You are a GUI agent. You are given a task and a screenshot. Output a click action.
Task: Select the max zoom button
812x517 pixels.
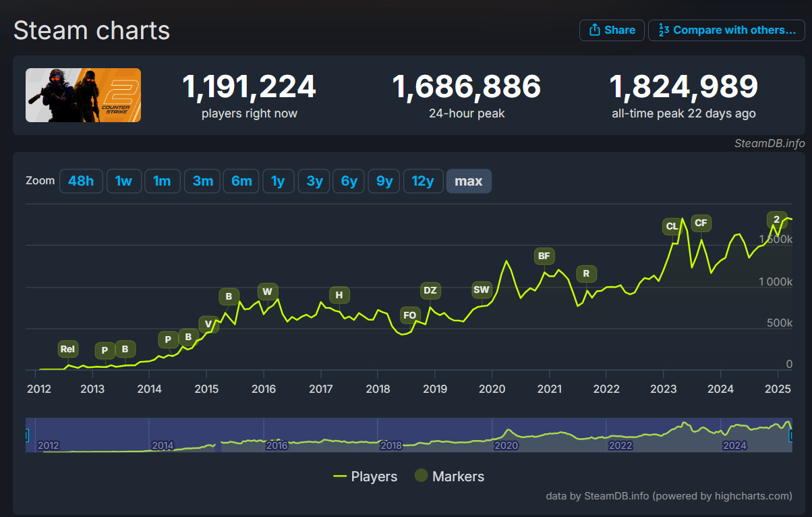pyautogui.click(x=469, y=181)
